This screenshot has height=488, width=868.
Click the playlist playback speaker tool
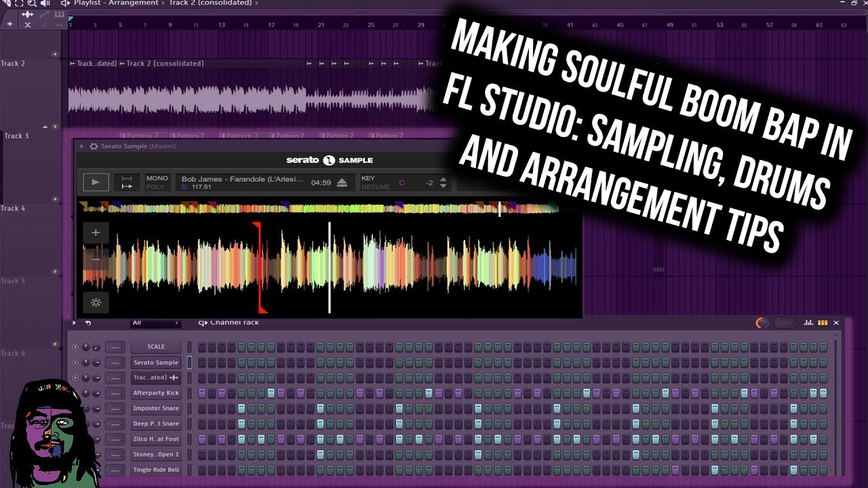[x=46, y=3]
